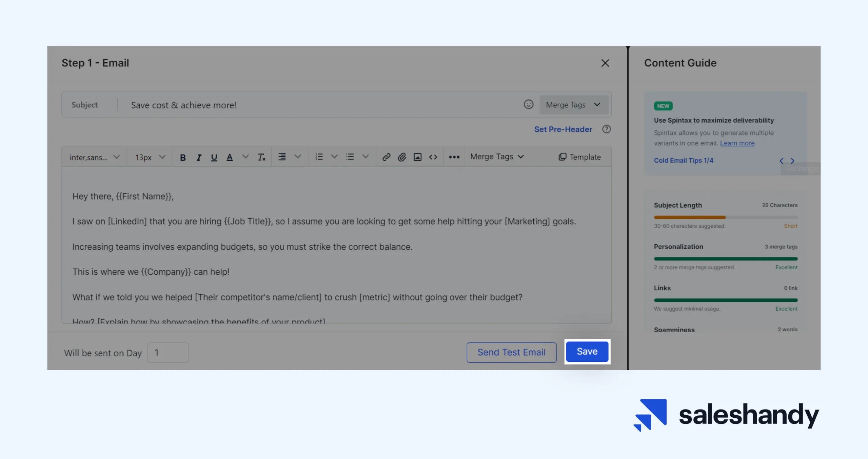Click the Send Test Email button
This screenshot has width=868, height=459.
(x=511, y=352)
